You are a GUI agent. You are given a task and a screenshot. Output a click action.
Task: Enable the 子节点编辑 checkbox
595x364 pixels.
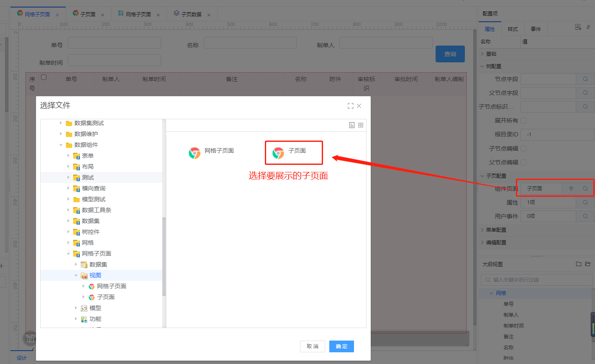[523, 149]
